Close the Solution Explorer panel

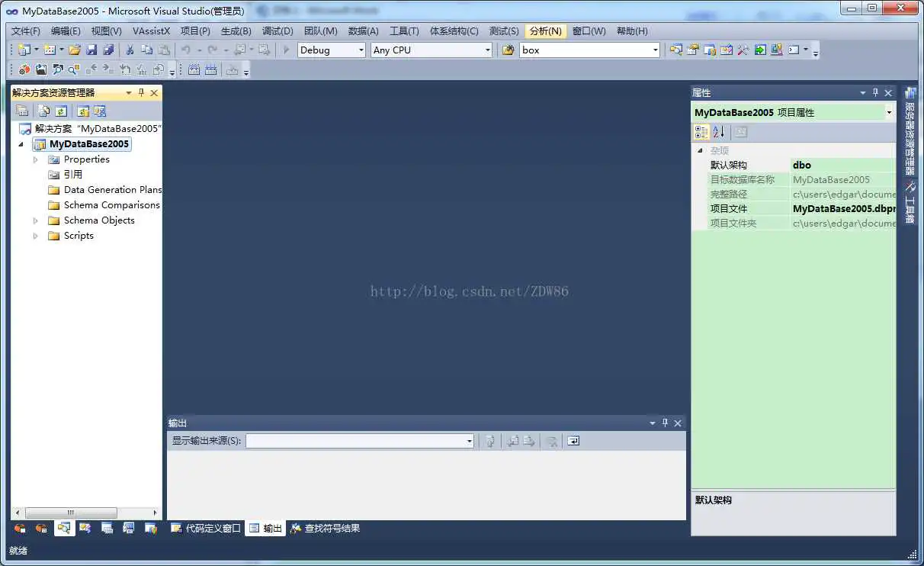pos(154,93)
